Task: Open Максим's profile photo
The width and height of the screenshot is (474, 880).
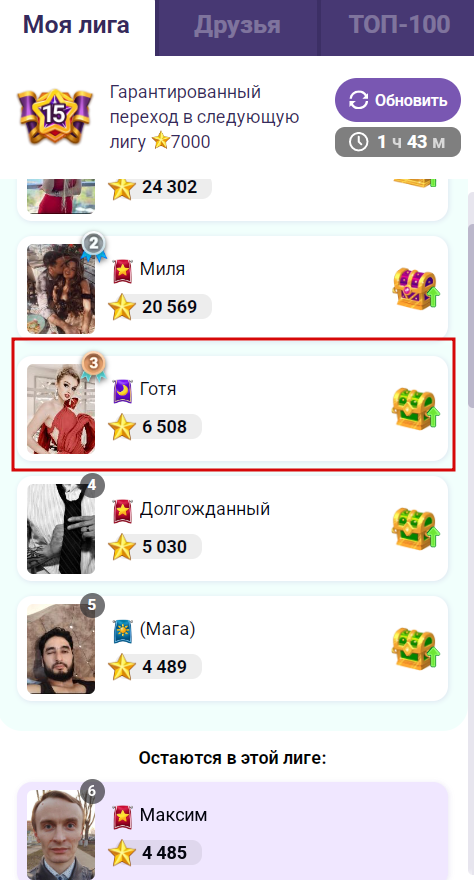Action: tap(61, 834)
